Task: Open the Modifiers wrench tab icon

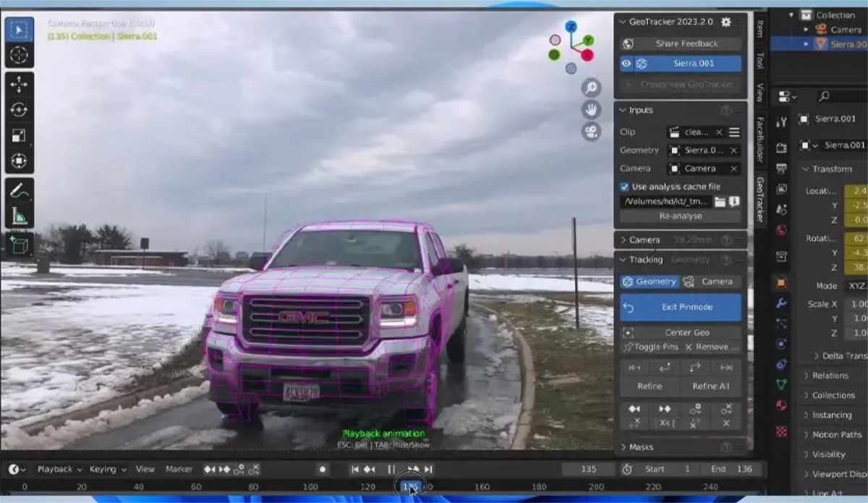Action: tap(781, 303)
